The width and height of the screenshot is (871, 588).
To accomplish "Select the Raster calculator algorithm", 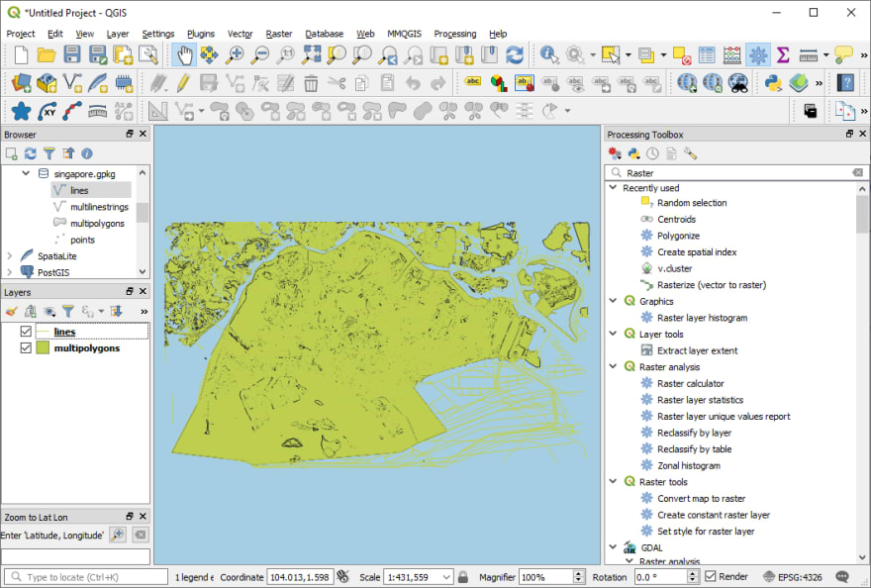I will (x=691, y=383).
